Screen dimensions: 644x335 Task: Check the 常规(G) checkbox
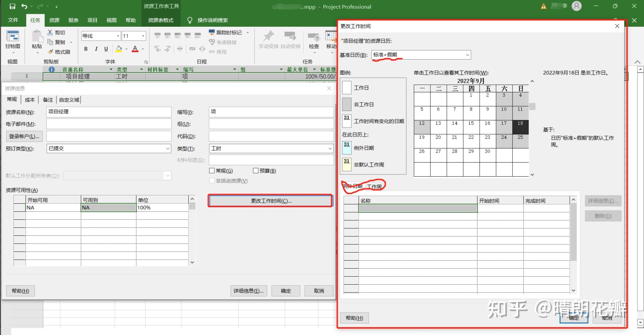[212, 171]
